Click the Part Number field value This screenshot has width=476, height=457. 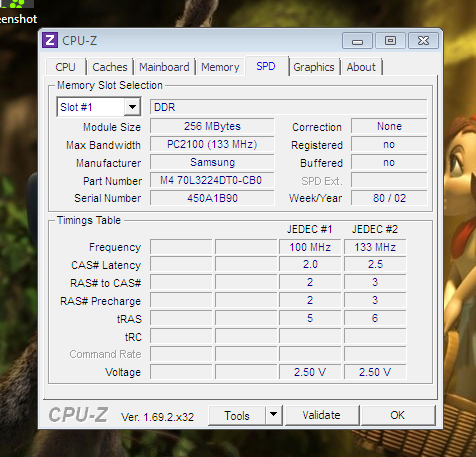click(212, 180)
